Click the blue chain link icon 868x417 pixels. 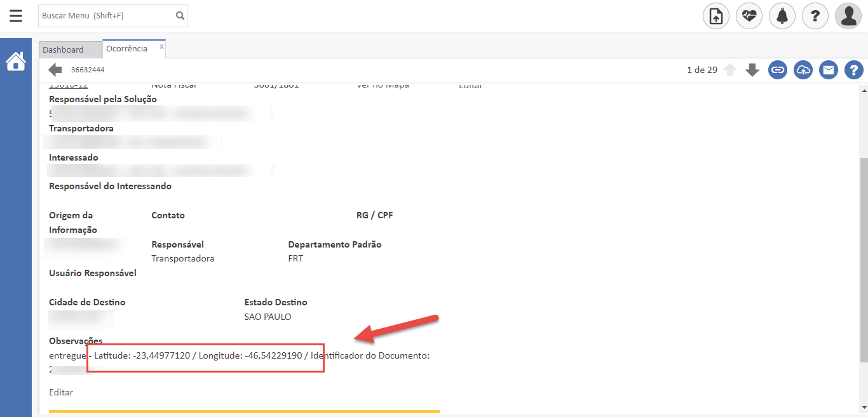coord(778,70)
